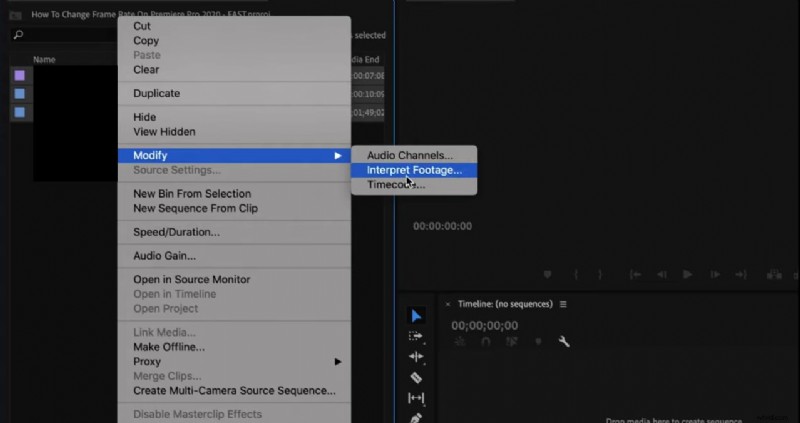This screenshot has width=800, height=423.
Task: Select the Track Select Forward tool
Action: click(416, 336)
